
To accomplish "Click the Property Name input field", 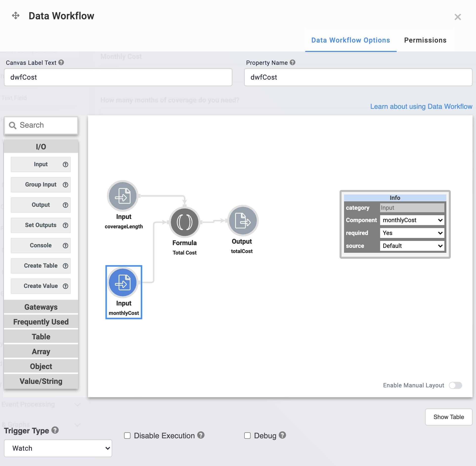I will point(358,77).
